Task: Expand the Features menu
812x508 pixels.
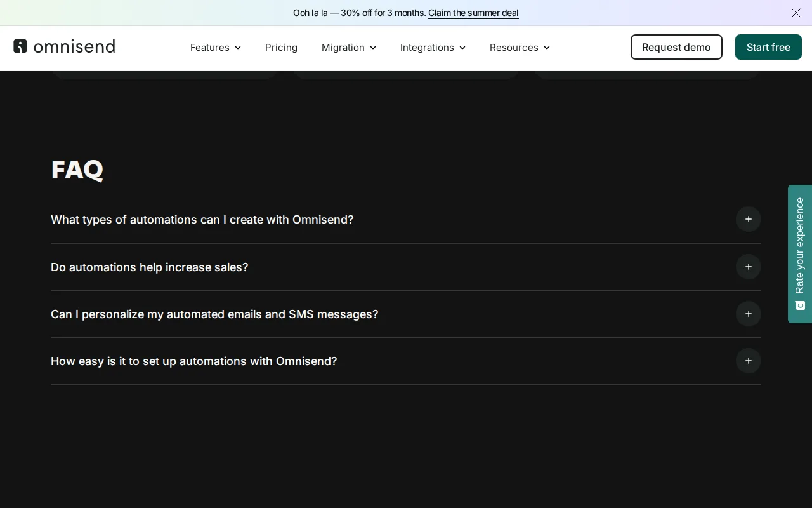Action: tap(216, 48)
